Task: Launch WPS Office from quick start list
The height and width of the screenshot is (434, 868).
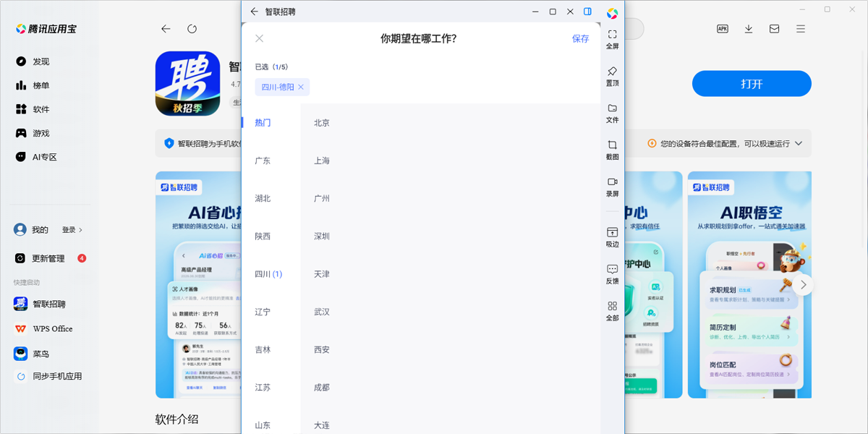Action: click(43, 328)
